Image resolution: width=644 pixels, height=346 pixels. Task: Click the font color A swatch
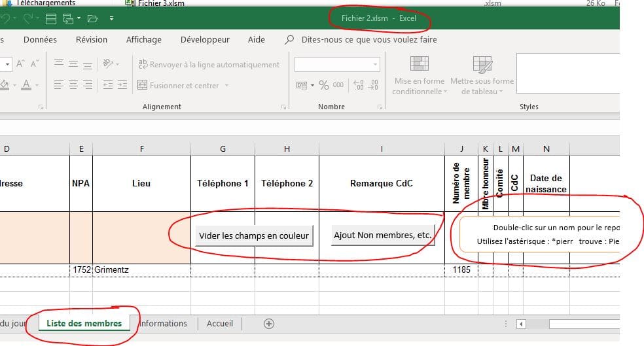(26, 85)
